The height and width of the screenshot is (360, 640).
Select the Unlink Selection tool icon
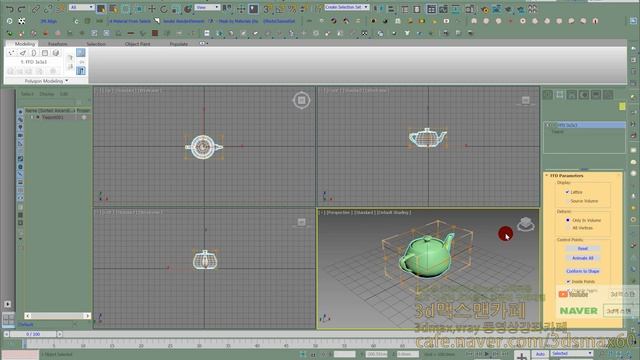[x=48, y=9]
